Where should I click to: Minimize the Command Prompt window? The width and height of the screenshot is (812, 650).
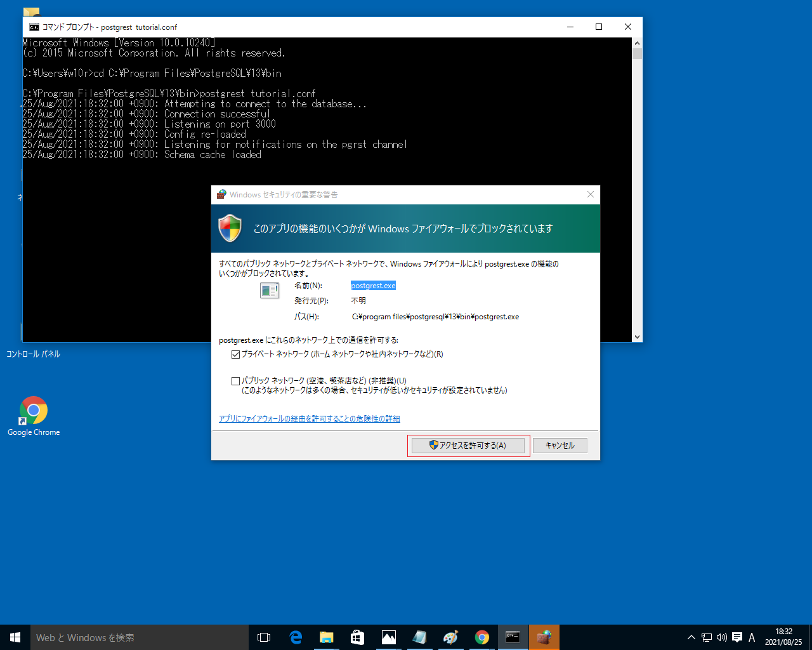570,27
